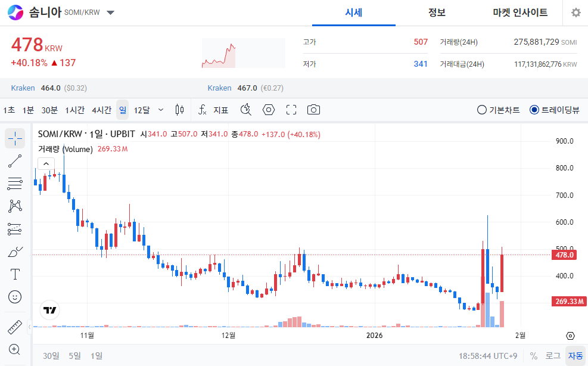This screenshot has height=366, width=588.
Task: Select the text annotation tool
Action: point(15,274)
